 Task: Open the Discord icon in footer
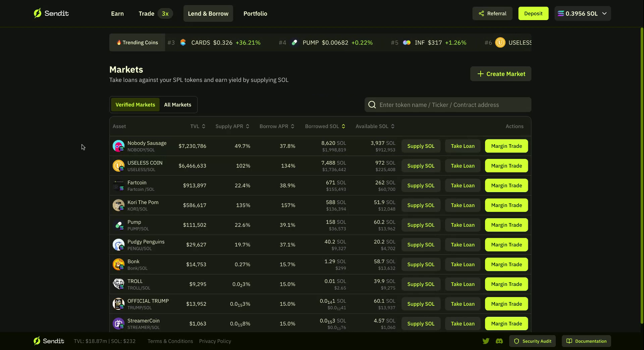coord(499,341)
